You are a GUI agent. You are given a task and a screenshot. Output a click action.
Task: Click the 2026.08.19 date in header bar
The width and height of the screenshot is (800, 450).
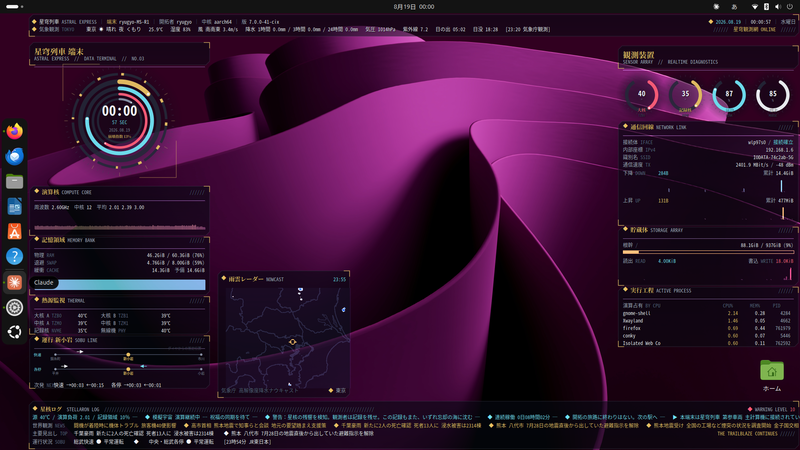728,22
